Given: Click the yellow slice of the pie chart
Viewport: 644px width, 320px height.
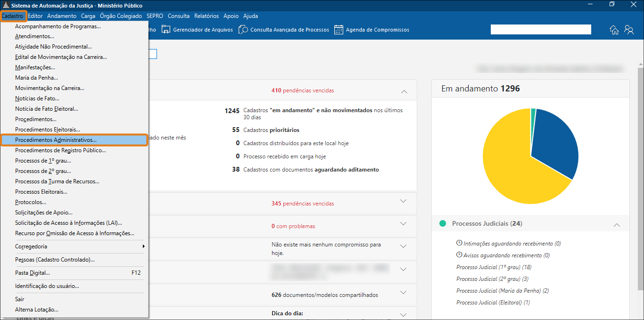Looking at the screenshot, I should click(x=512, y=165).
